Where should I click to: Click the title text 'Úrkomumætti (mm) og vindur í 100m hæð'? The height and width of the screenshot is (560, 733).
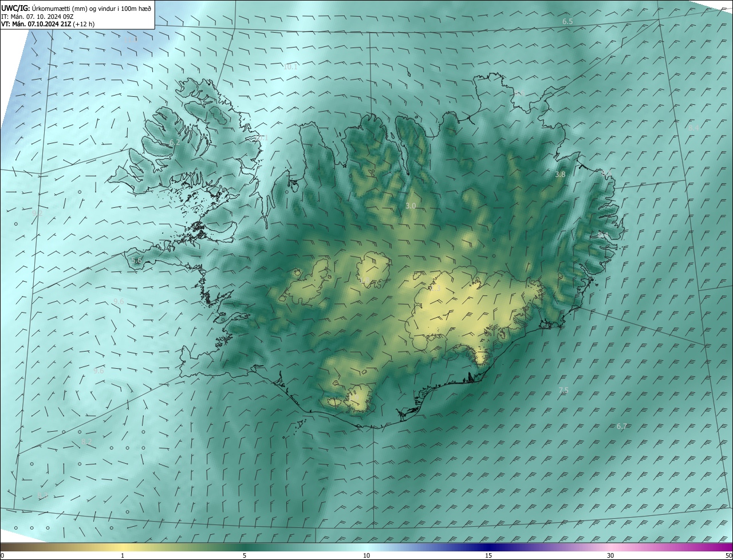coord(92,8)
